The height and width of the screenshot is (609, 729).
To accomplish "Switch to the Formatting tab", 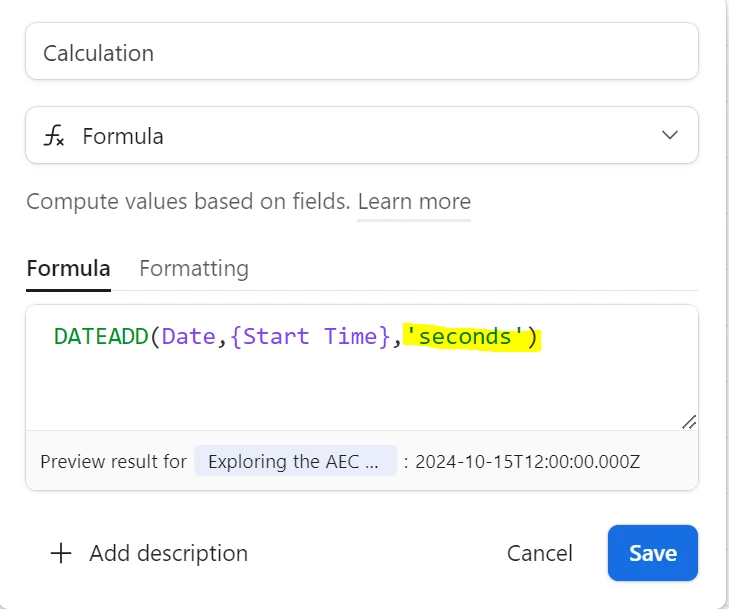I will click(193, 268).
